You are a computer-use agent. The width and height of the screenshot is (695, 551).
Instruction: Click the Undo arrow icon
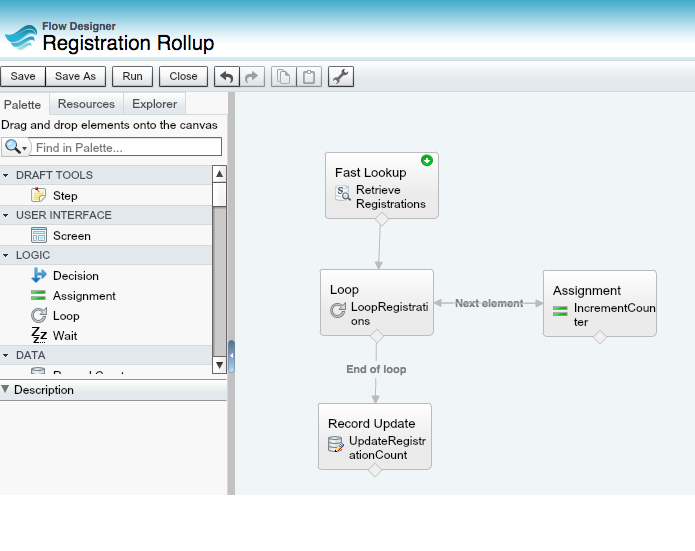coord(227,77)
